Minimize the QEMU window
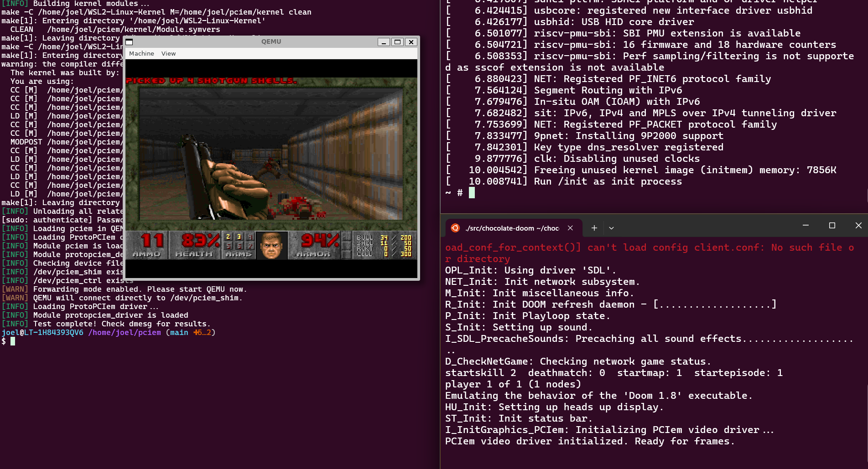This screenshot has height=469, width=868. (384, 42)
